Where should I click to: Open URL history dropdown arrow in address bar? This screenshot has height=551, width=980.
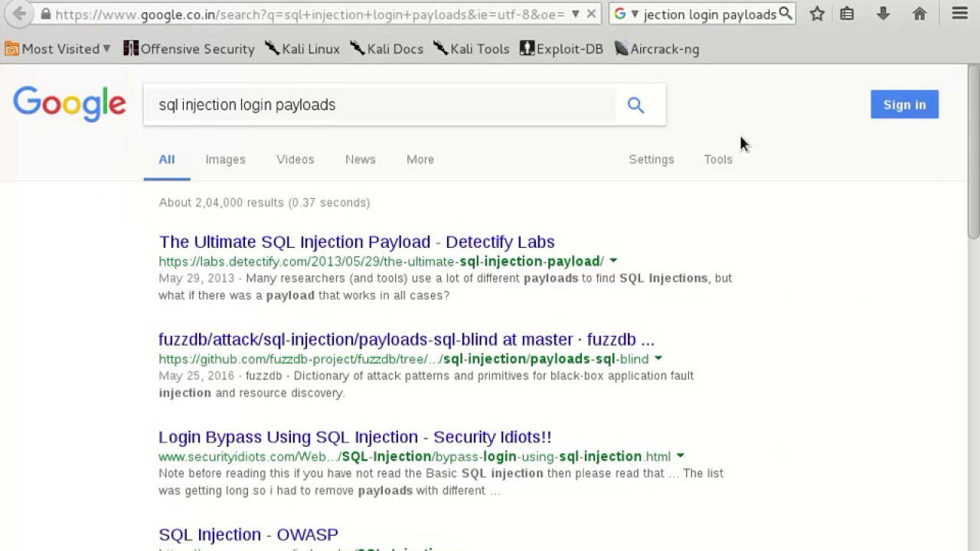pyautogui.click(x=575, y=14)
